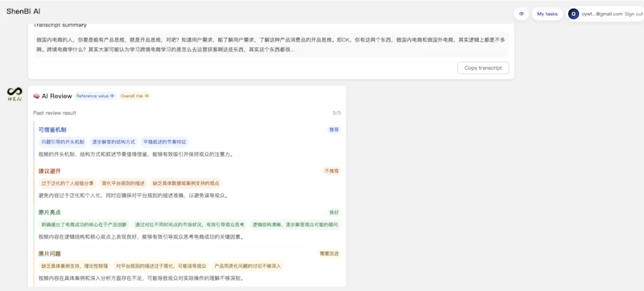644x291 pixels.
Task: Click the 原片问题 description sentence
Action: point(142,278)
